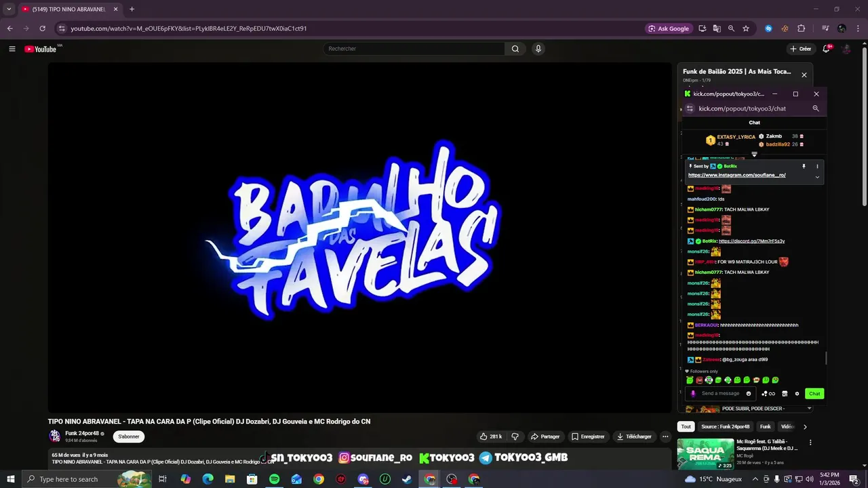868x488 pixels.
Task: Go to the YouTube home logo
Action: (x=41, y=49)
